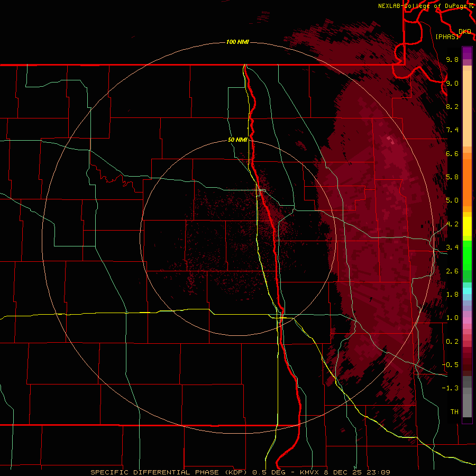Select the 50 NMI range ring label

[x=237, y=140]
